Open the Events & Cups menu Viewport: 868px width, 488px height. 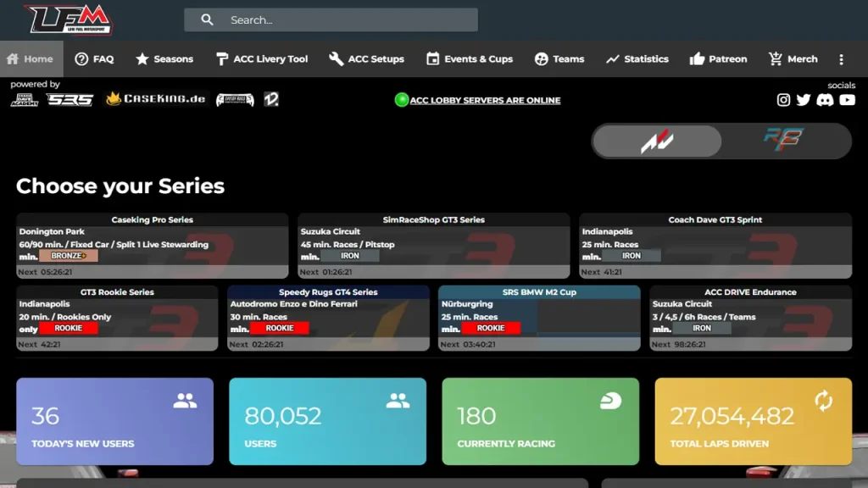coord(469,59)
